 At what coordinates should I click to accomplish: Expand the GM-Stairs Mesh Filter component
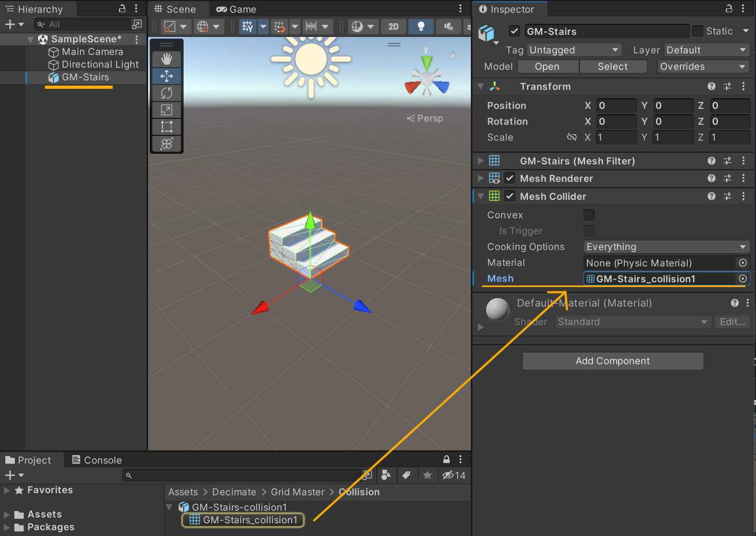[480, 161]
